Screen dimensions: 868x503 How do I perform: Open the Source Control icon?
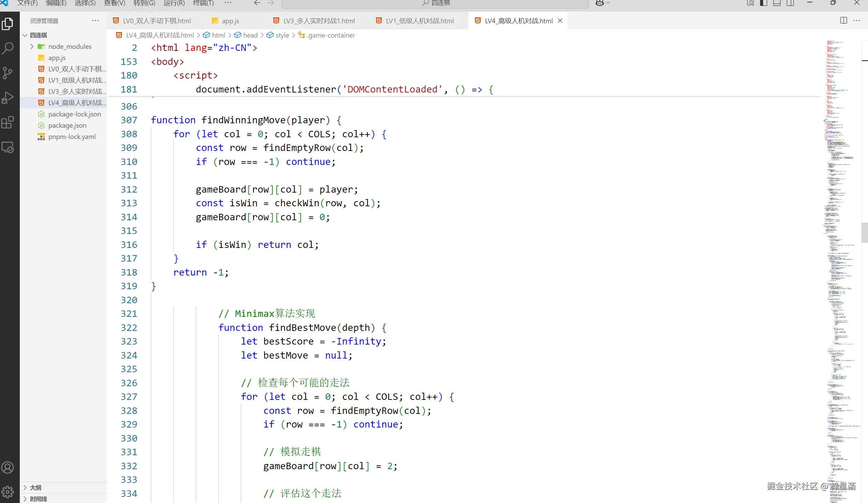[x=8, y=73]
